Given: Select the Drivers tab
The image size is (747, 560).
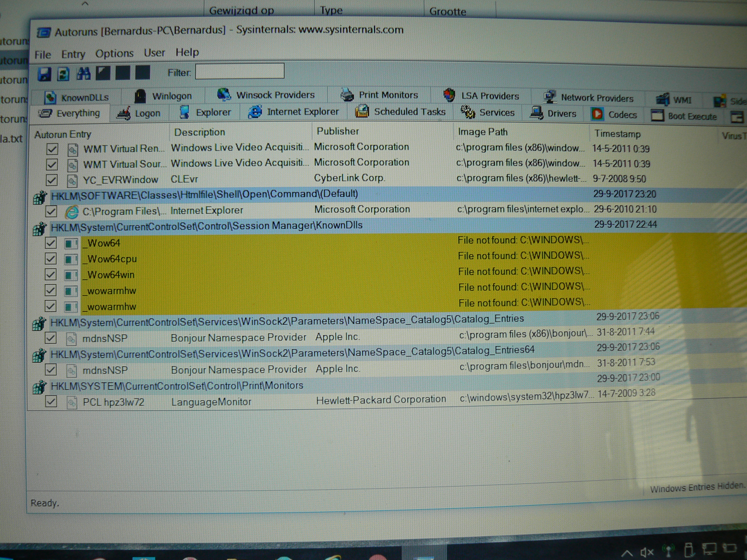Looking at the screenshot, I should [553, 113].
